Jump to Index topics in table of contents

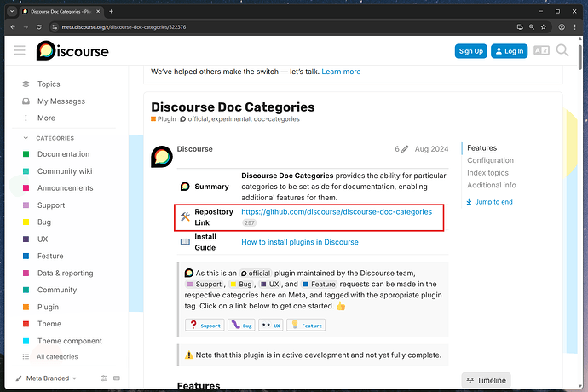click(x=487, y=172)
